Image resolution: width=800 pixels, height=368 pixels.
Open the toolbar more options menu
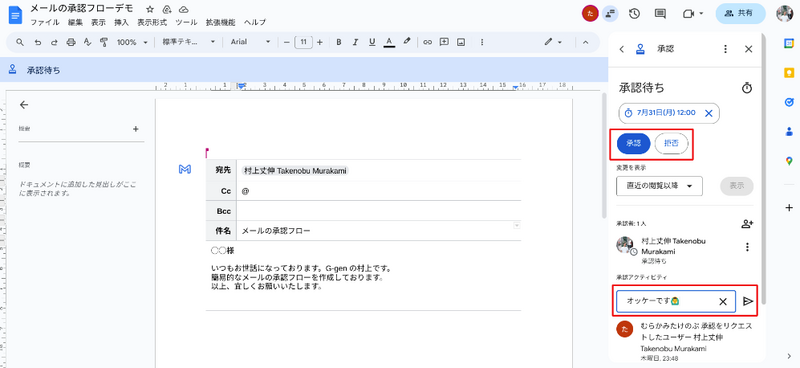[x=482, y=42]
